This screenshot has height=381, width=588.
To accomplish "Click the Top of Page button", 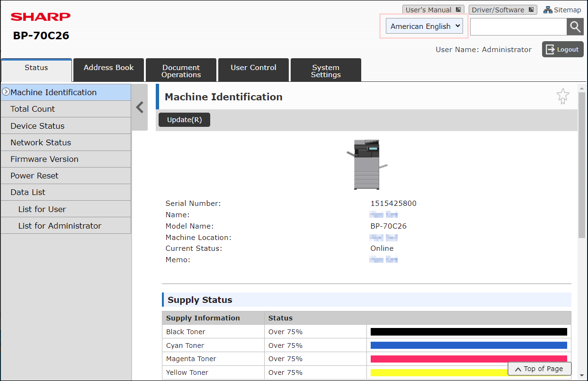I will [540, 369].
